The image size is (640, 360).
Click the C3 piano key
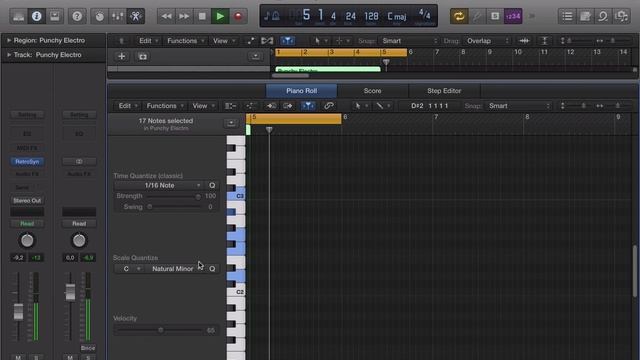tap(236, 196)
